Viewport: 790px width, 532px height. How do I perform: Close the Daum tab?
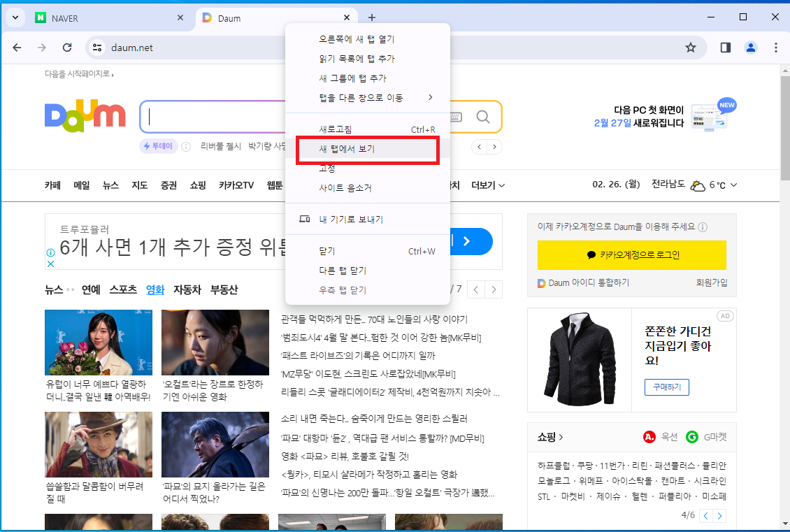pos(346,17)
